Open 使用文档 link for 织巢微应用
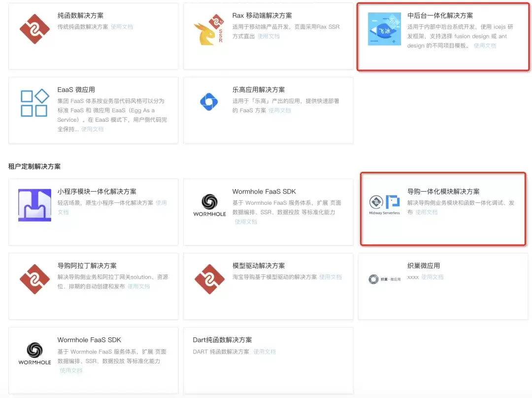 tap(432, 277)
